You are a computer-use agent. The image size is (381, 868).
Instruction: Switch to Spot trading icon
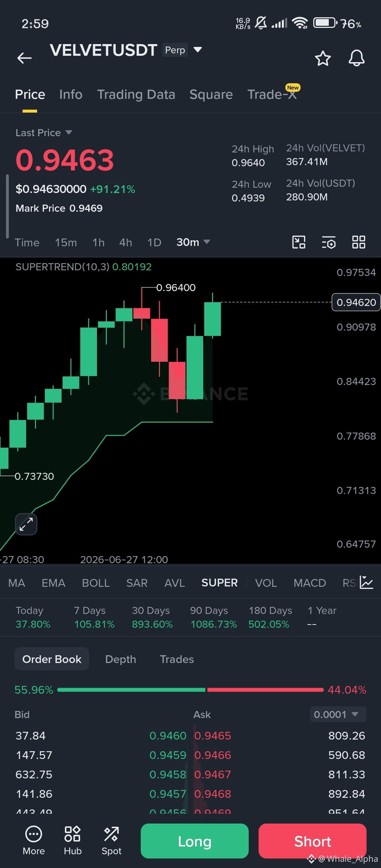(111, 841)
